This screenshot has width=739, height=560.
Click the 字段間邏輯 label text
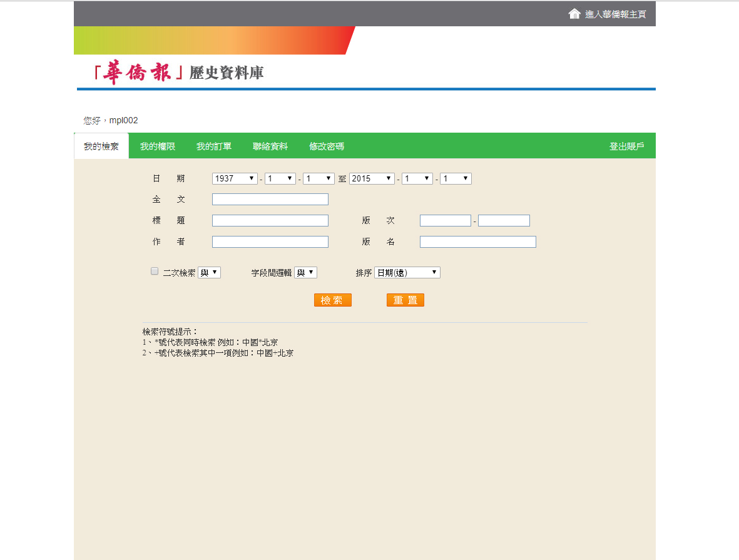click(x=272, y=273)
